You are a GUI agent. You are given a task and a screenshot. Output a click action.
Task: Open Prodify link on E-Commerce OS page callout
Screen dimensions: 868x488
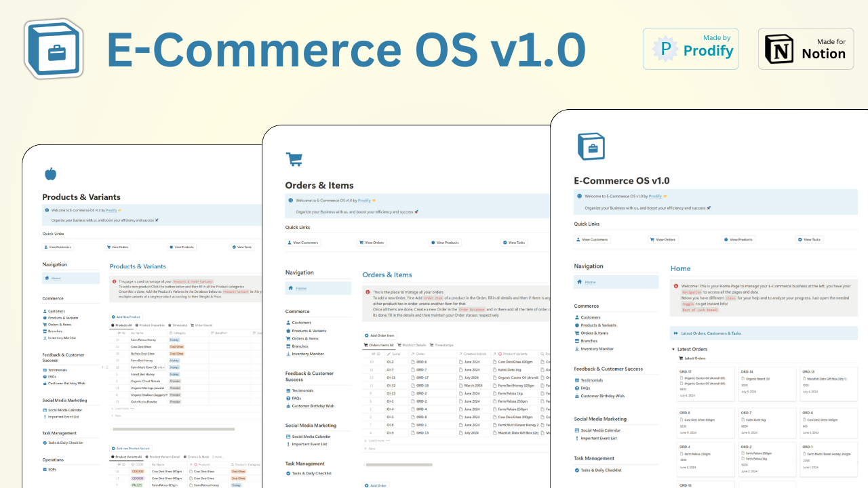tap(655, 196)
